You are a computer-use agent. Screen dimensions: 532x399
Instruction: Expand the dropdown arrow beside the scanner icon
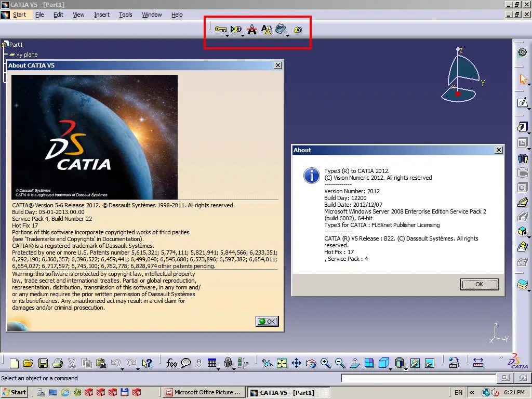pos(287,36)
